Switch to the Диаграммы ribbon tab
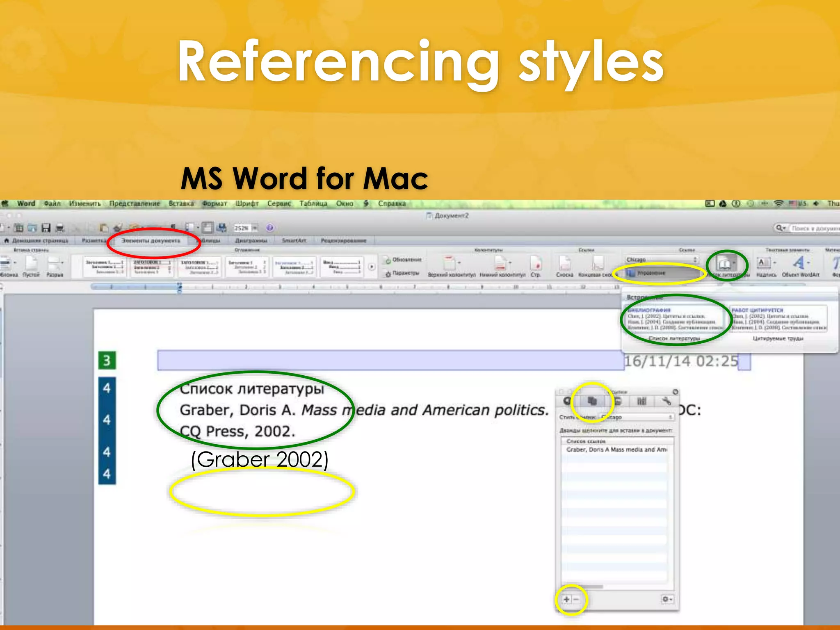The height and width of the screenshot is (630, 840). coord(251,240)
